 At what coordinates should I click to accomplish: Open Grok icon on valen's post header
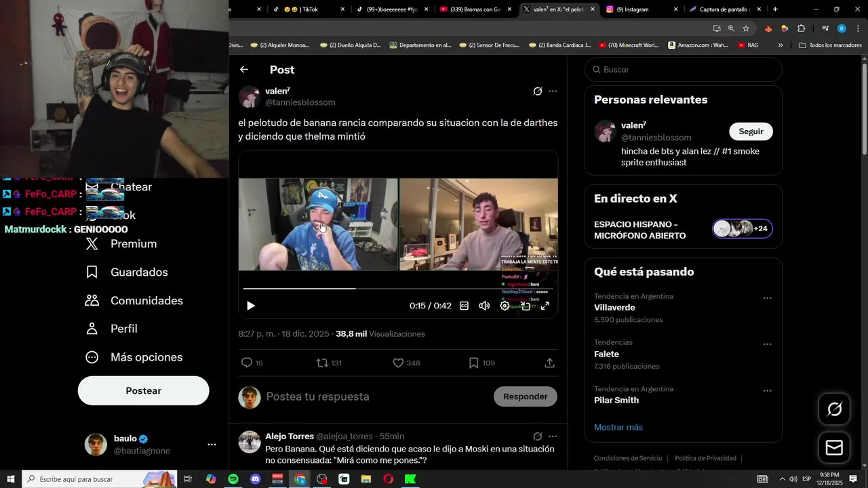[538, 91]
